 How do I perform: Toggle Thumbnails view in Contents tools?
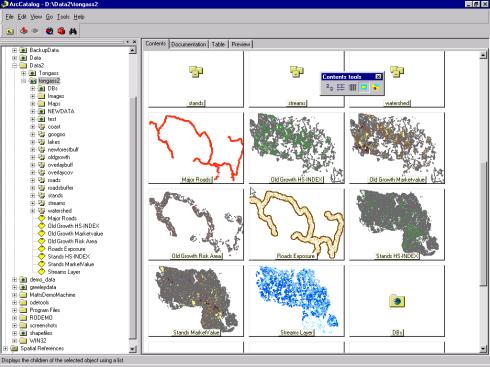tap(364, 88)
